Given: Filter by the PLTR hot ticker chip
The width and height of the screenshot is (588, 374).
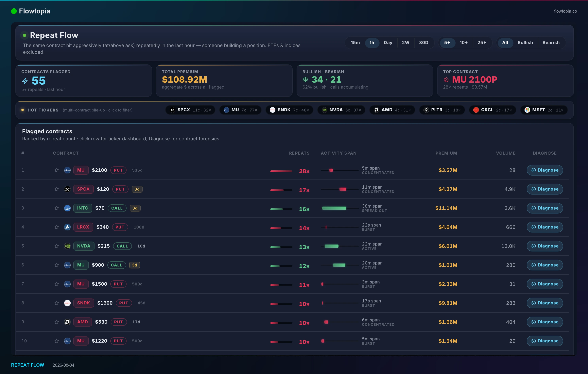Looking at the screenshot, I should [442, 110].
